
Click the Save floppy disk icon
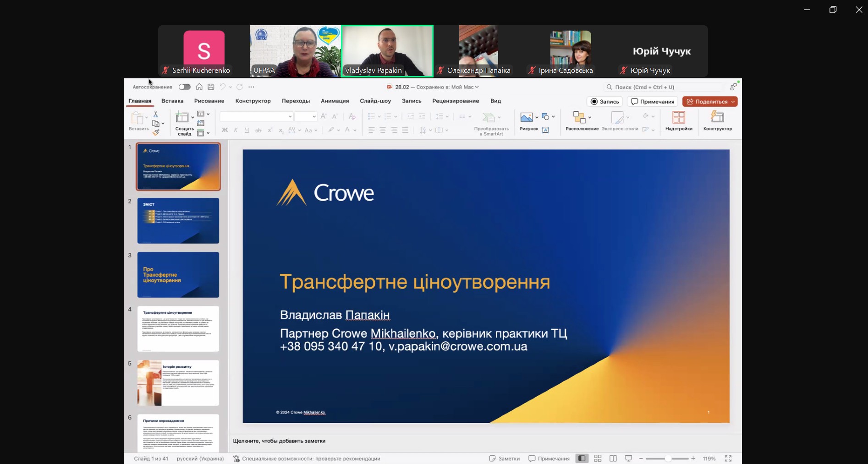[211, 87]
